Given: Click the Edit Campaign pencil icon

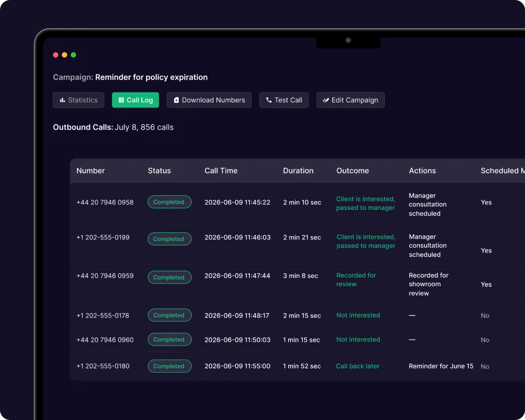Looking at the screenshot, I should pos(326,100).
